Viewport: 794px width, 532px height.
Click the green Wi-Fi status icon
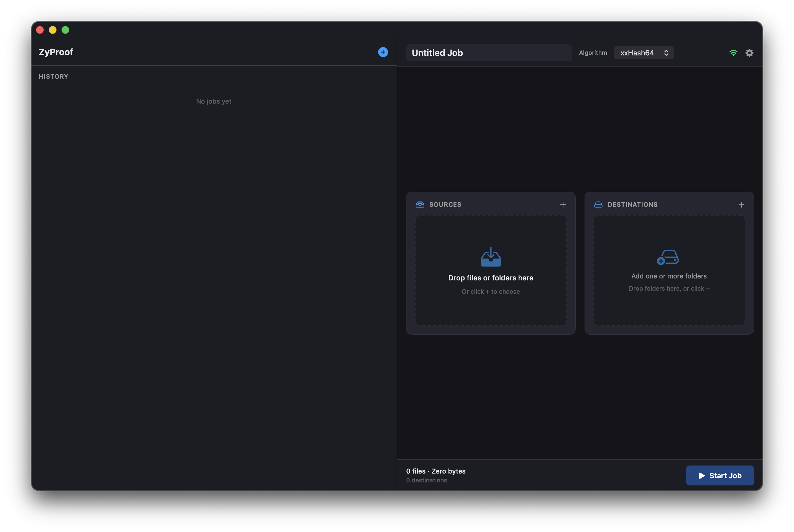pyautogui.click(x=733, y=53)
